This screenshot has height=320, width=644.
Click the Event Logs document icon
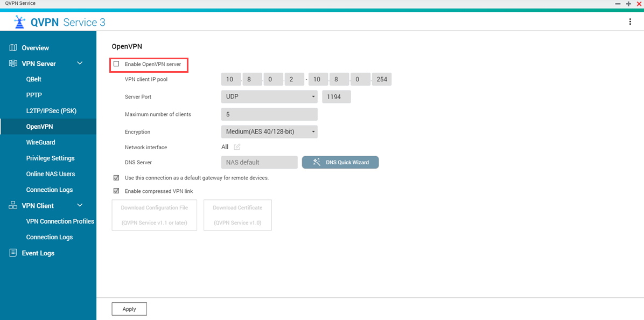coord(13,253)
